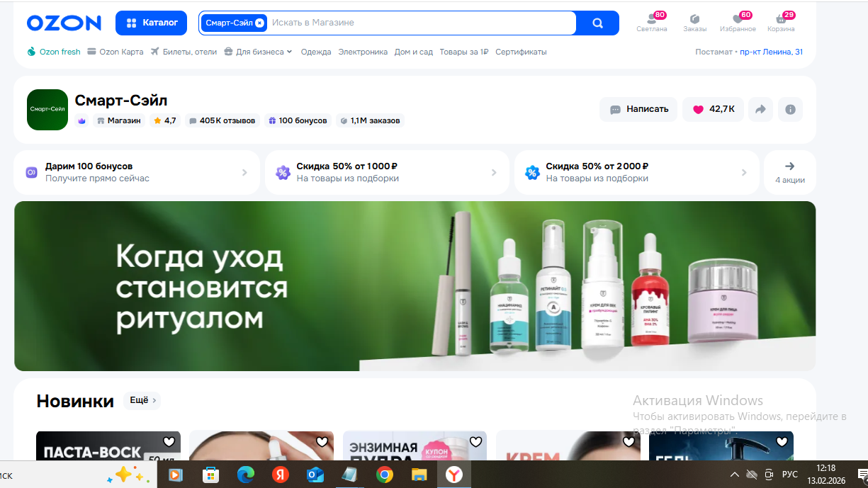Open the Ozon Карта link

[115, 52]
